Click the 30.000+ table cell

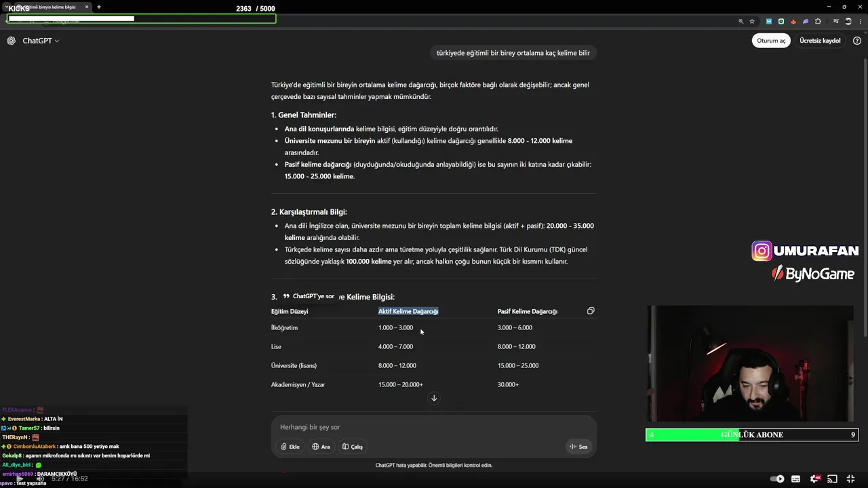point(508,384)
